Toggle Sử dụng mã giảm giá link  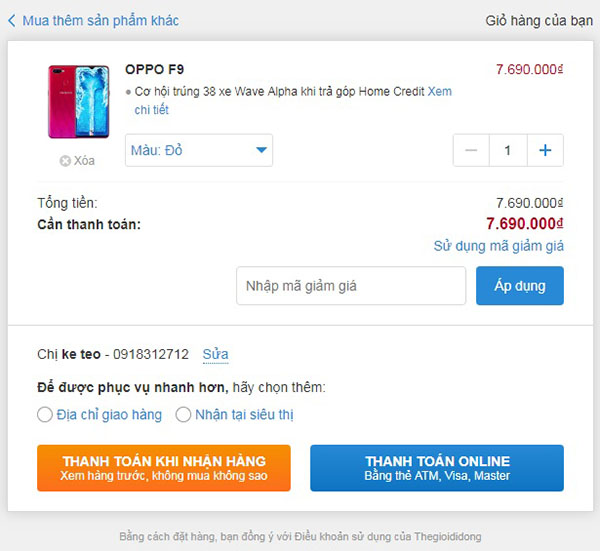point(498,245)
